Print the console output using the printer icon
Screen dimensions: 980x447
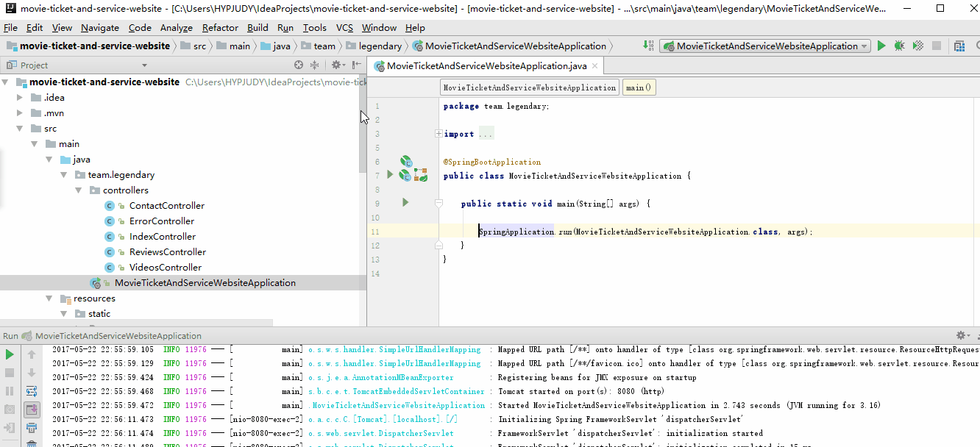coord(32,428)
